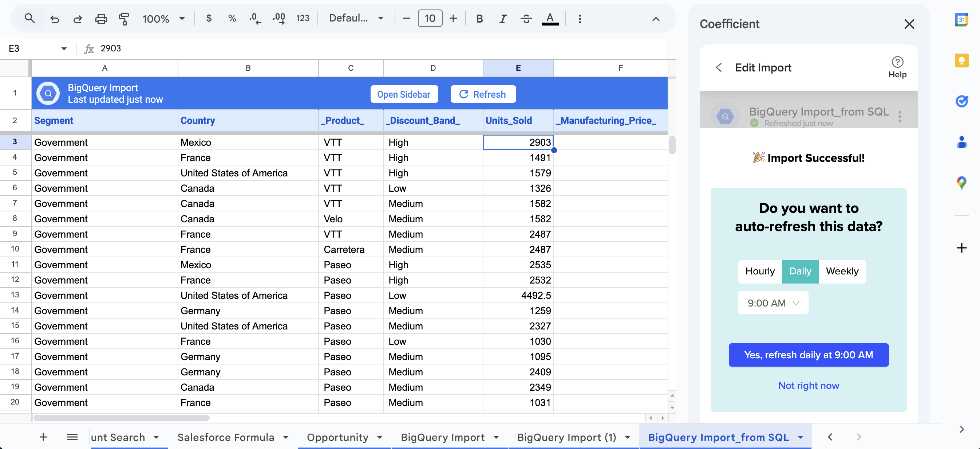Click the search icon in the toolbar
The image size is (980, 449).
(29, 18)
